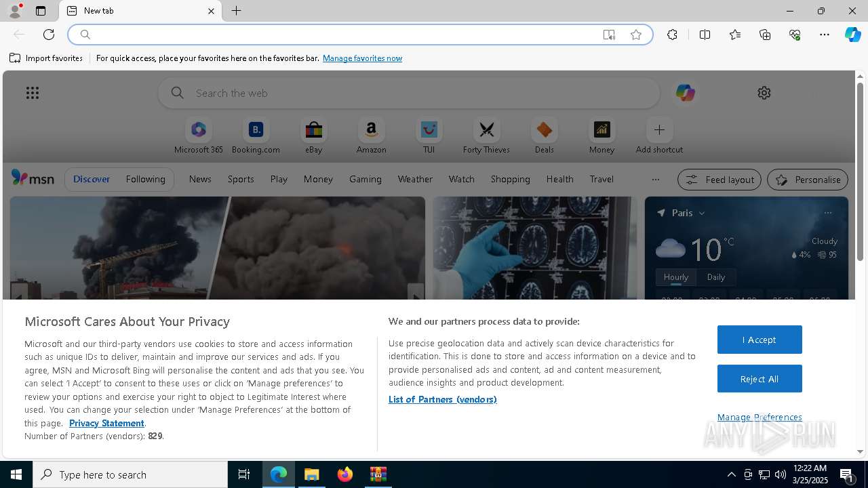
Task: Open weather card more options
Action: (827, 213)
